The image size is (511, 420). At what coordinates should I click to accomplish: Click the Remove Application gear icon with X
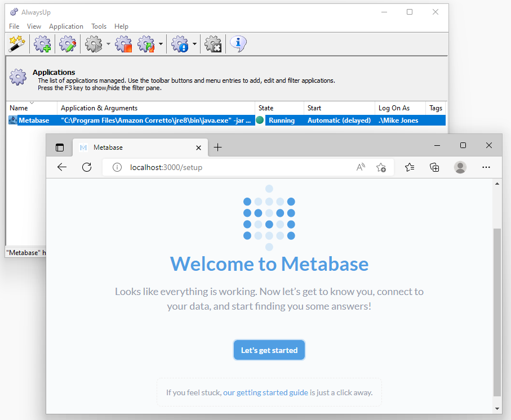click(x=213, y=44)
